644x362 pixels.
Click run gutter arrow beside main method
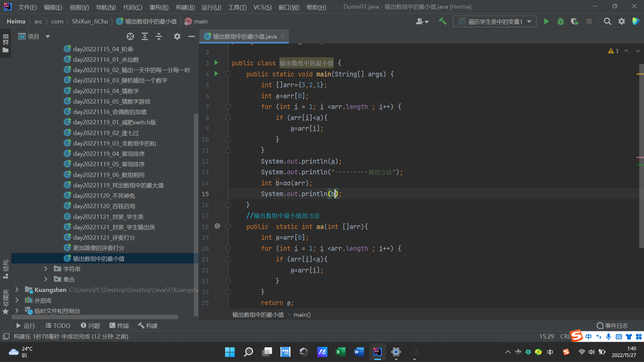coord(216,74)
